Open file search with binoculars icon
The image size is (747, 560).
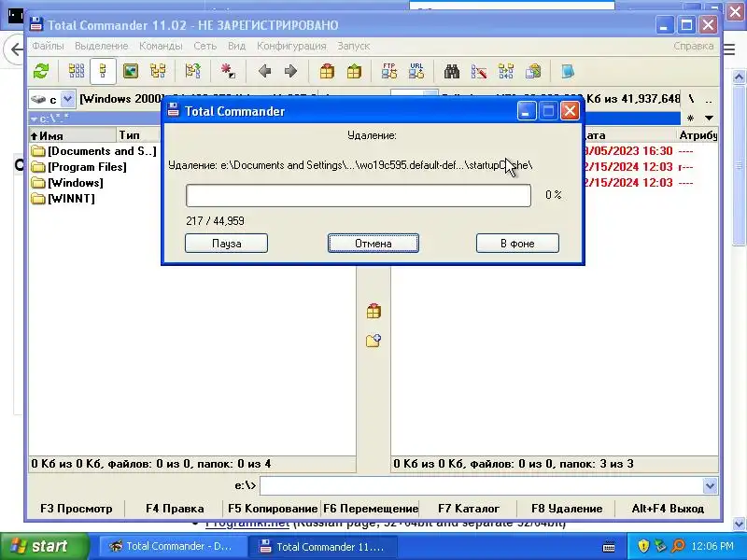(x=452, y=72)
